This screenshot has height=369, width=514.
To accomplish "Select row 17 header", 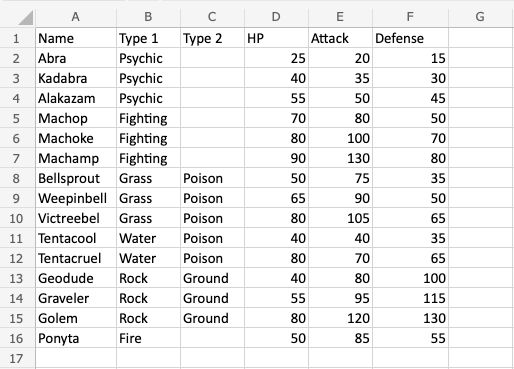I will [x=17, y=358].
